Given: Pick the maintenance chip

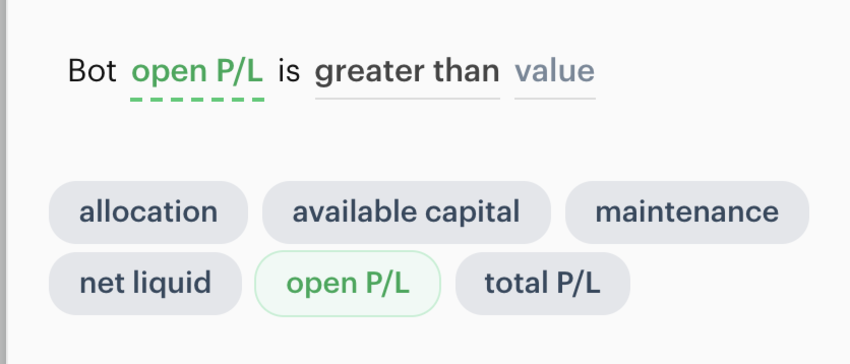Looking at the screenshot, I should [687, 212].
